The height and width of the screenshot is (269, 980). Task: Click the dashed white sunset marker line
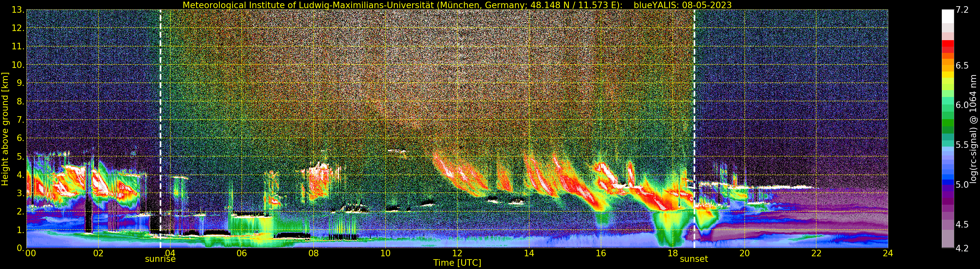click(694, 129)
